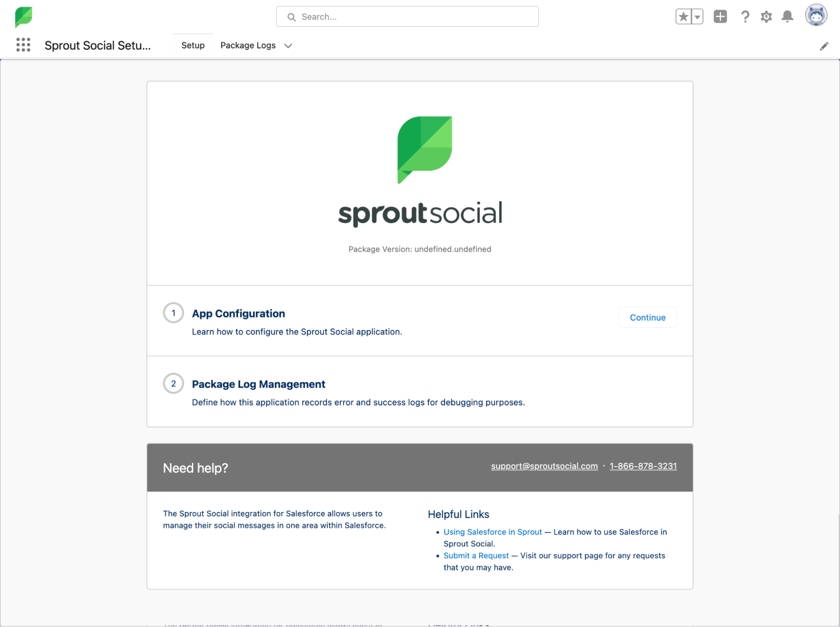Click the support@sproutsocial.com email link
This screenshot has width=840, height=627.
pyautogui.click(x=544, y=466)
